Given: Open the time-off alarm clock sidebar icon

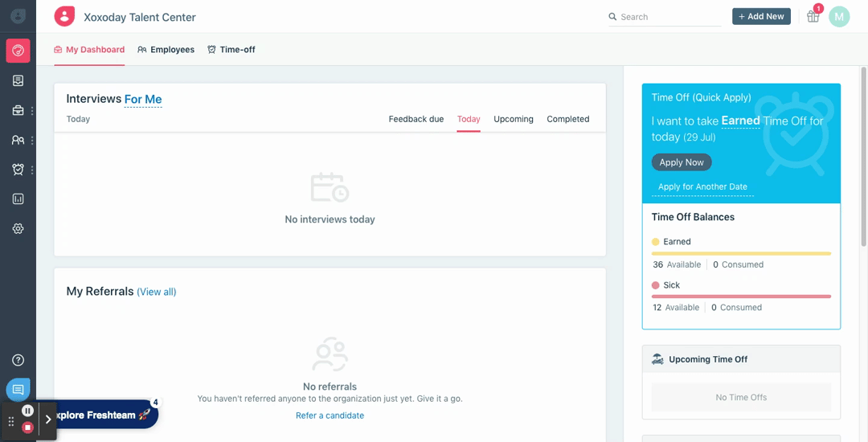Looking at the screenshot, I should click(x=18, y=170).
